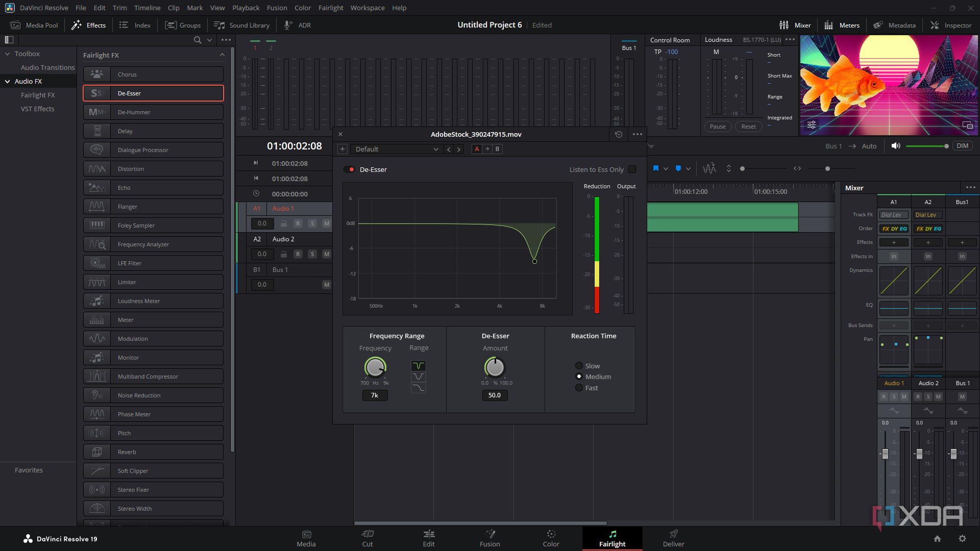Show the Meters panel
Screen dimensions: 980x551
pyautogui.click(x=842, y=25)
